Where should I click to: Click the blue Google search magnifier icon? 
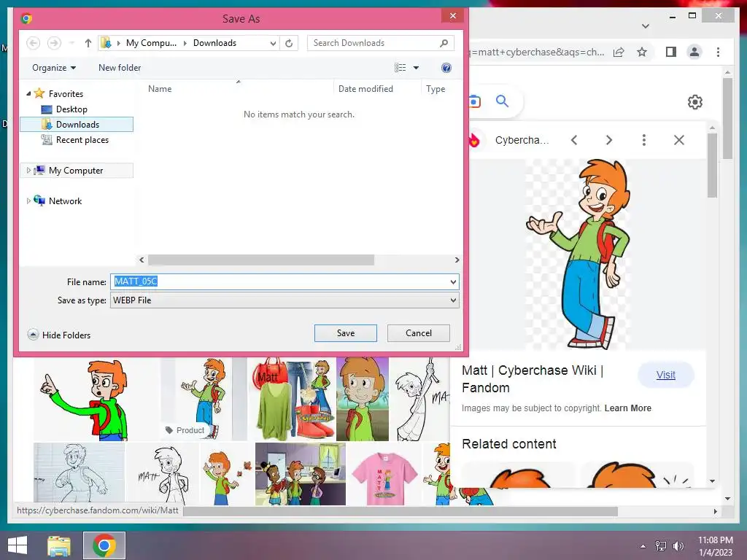[x=502, y=101]
